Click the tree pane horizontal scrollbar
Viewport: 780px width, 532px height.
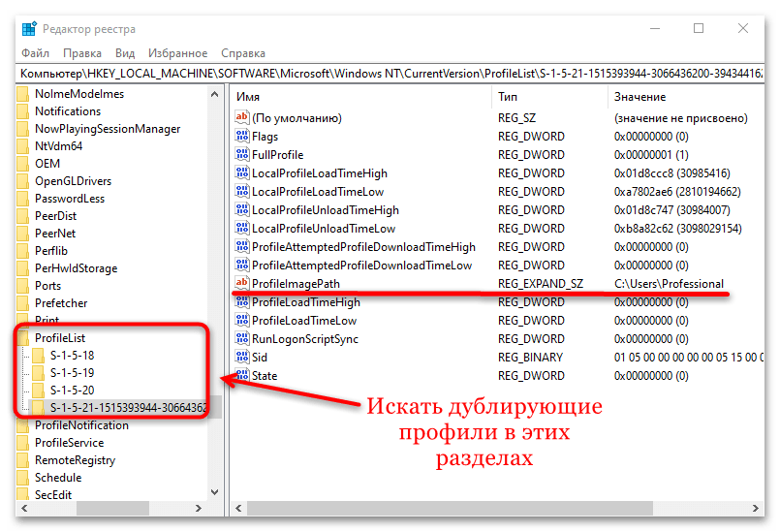click(107, 510)
